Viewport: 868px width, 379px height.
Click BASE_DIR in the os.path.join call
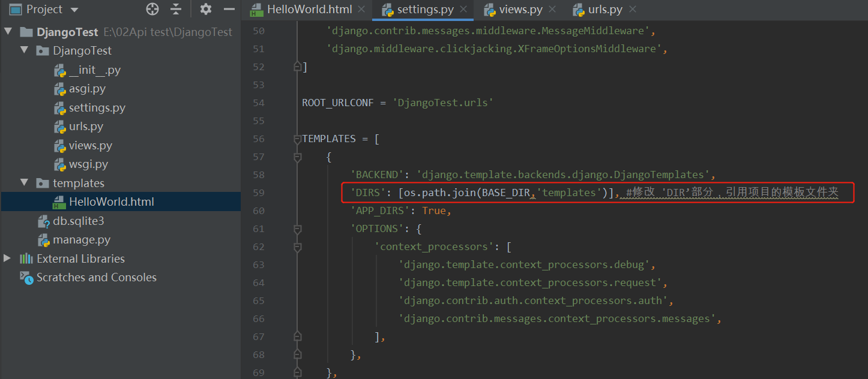coord(506,192)
